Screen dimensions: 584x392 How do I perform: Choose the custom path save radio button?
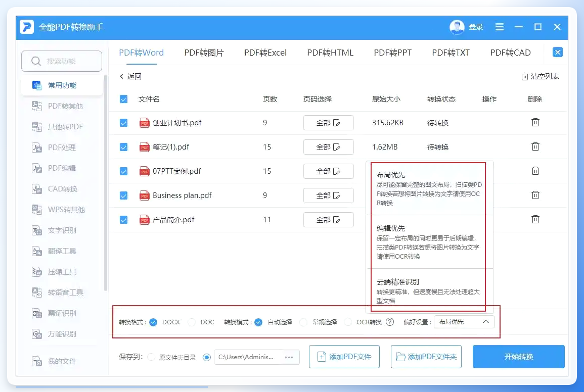(206, 357)
